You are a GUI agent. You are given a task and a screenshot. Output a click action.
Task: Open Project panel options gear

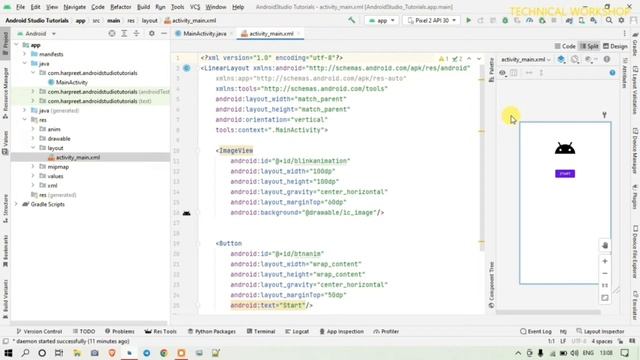pos(151,33)
